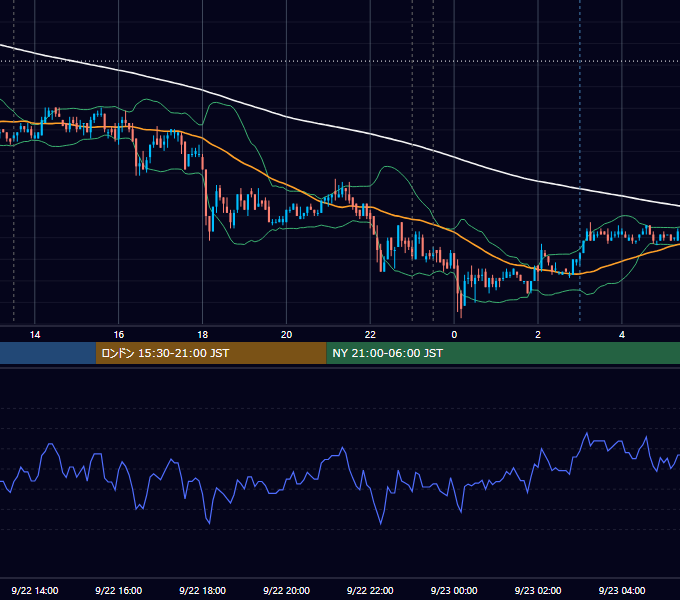Click the 9/23 04:00 date label
The width and height of the screenshot is (680, 600).
[x=622, y=590]
